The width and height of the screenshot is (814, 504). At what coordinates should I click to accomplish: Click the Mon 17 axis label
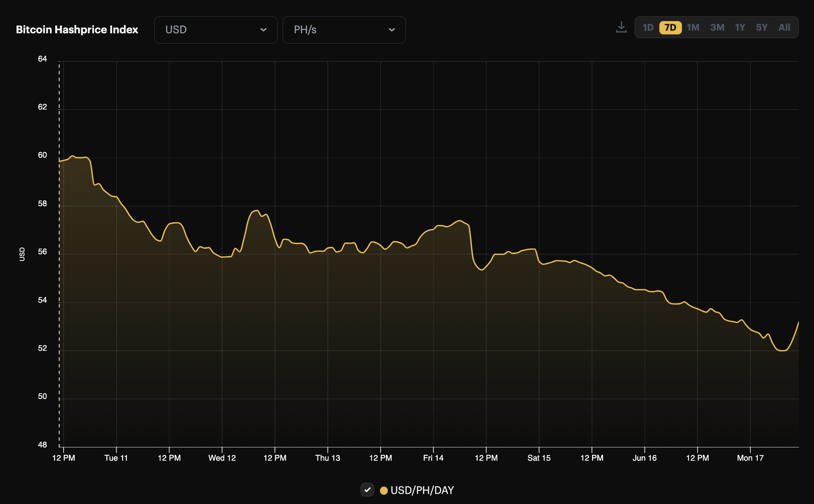pyautogui.click(x=750, y=458)
